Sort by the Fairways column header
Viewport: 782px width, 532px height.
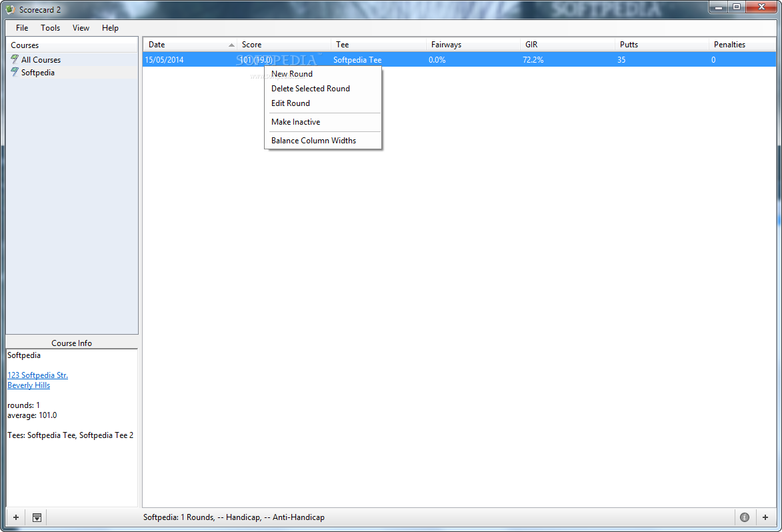pyautogui.click(x=473, y=45)
